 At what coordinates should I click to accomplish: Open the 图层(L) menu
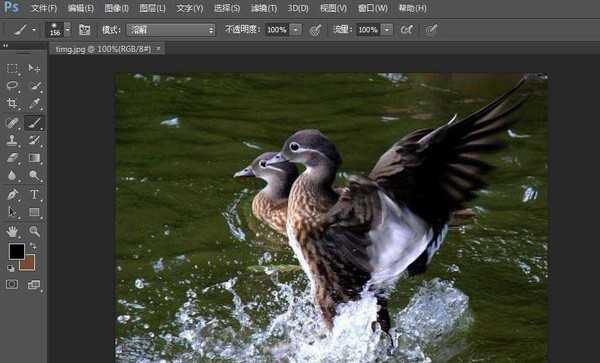[152, 8]
